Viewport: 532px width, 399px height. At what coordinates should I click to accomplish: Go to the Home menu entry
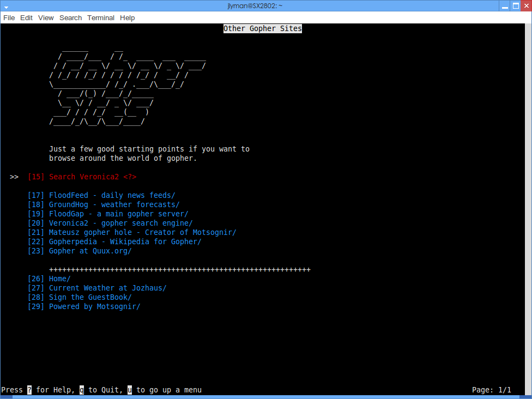pyautogui.click(x=59, y=279)
